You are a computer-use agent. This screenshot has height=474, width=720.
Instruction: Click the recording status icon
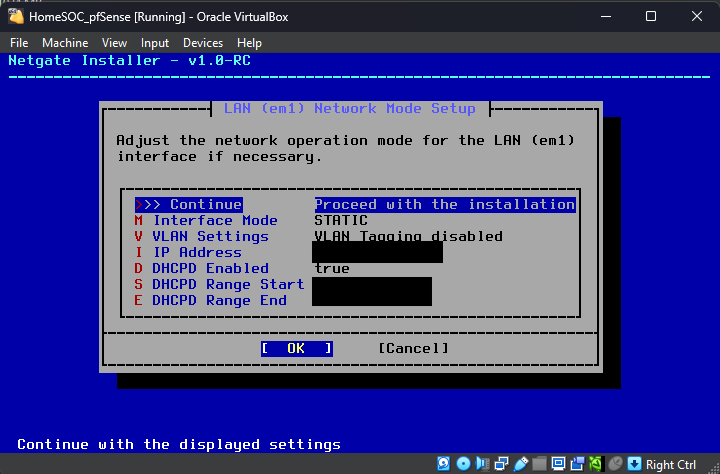pos(577,464)
